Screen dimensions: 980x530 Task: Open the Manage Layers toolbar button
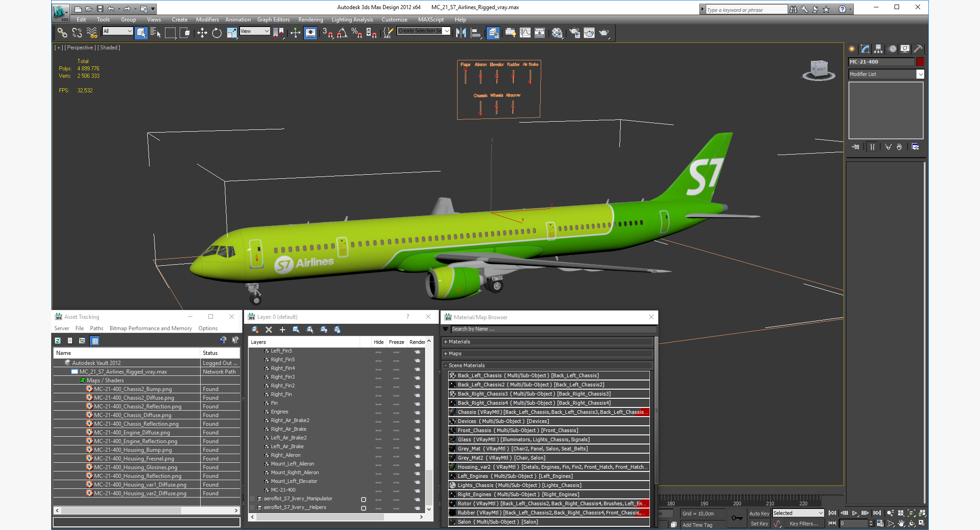coord(493,32)
